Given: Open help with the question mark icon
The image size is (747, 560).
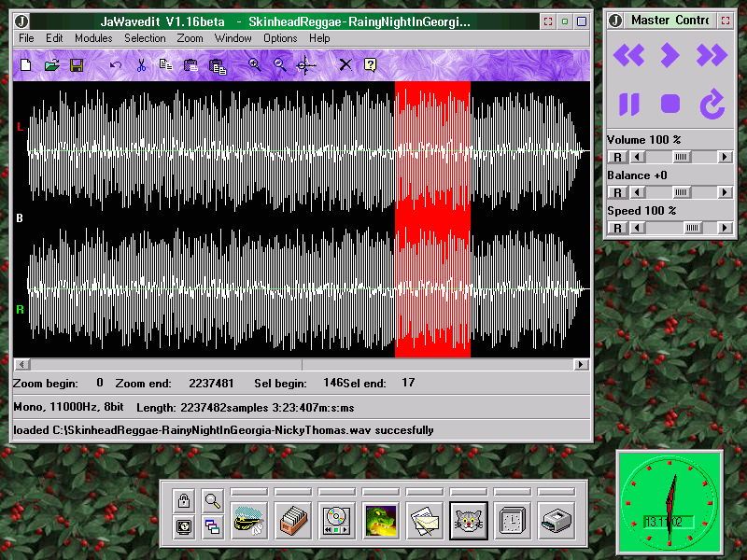Looking at the screenshot, I should point(370,65).
